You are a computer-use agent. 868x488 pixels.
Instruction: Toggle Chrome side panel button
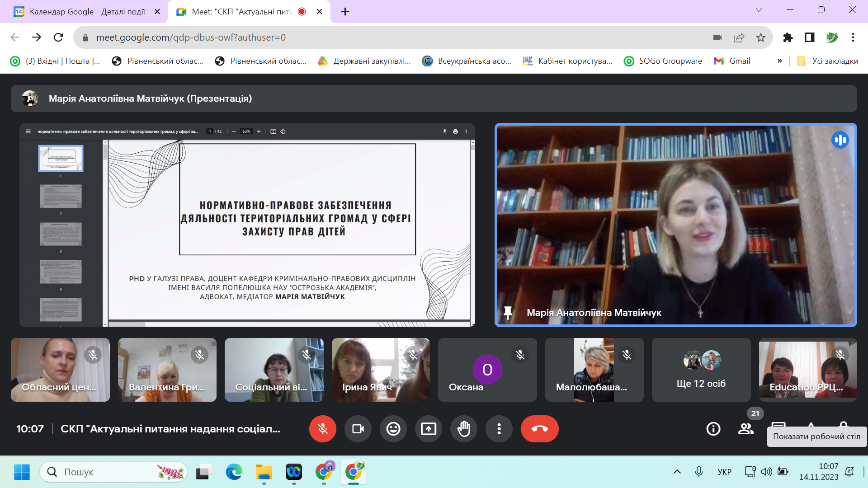tap(809, 38)
